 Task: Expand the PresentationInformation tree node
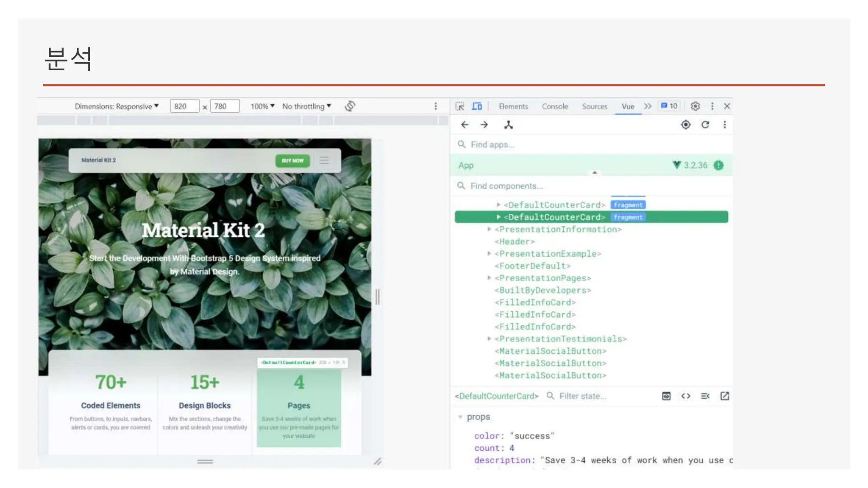tap(489, 229)
